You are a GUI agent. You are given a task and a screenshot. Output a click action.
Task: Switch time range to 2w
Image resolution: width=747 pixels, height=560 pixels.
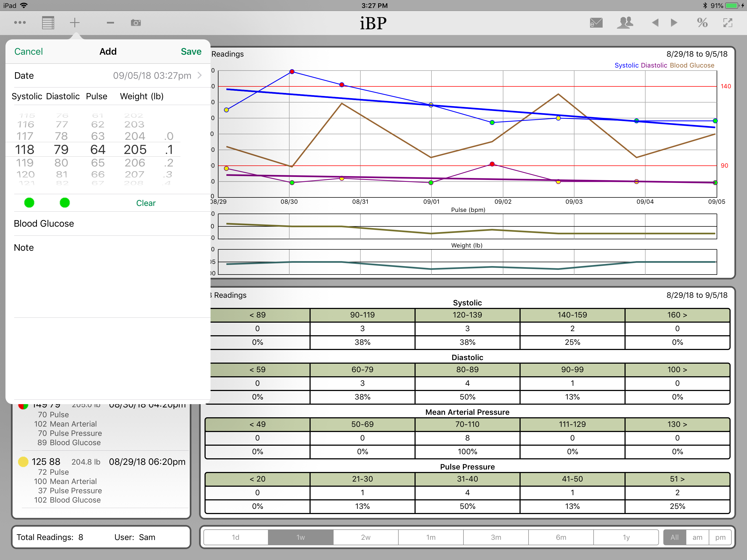click(x=366, y=537)
